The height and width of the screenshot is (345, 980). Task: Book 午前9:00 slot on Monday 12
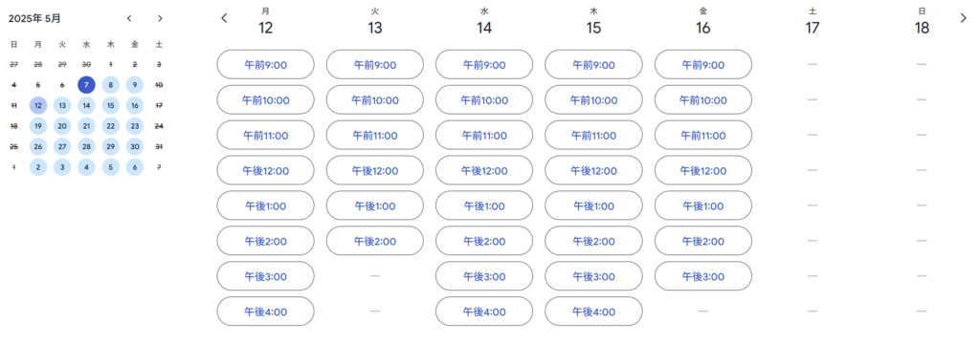pyautogui.click(x=266, y=64)
